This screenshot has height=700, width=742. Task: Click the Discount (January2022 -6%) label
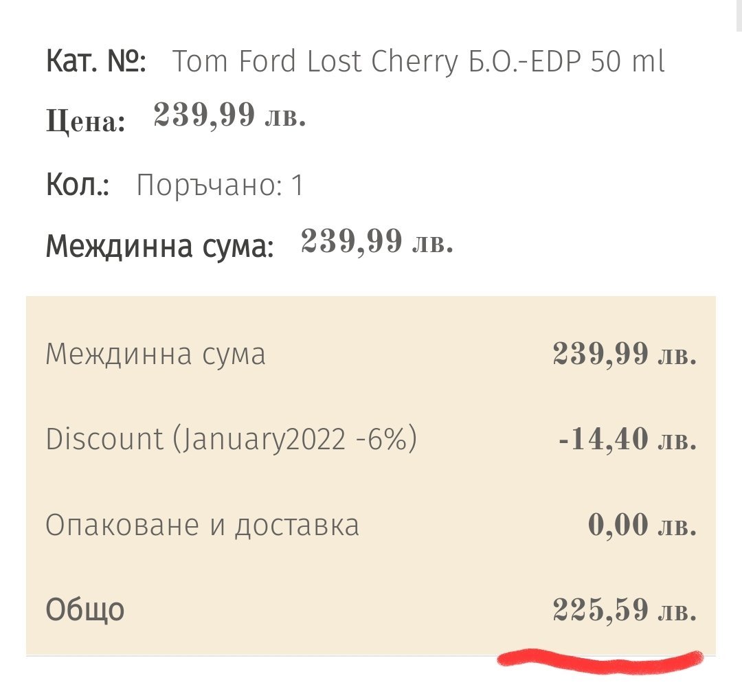tap(231, 439)
